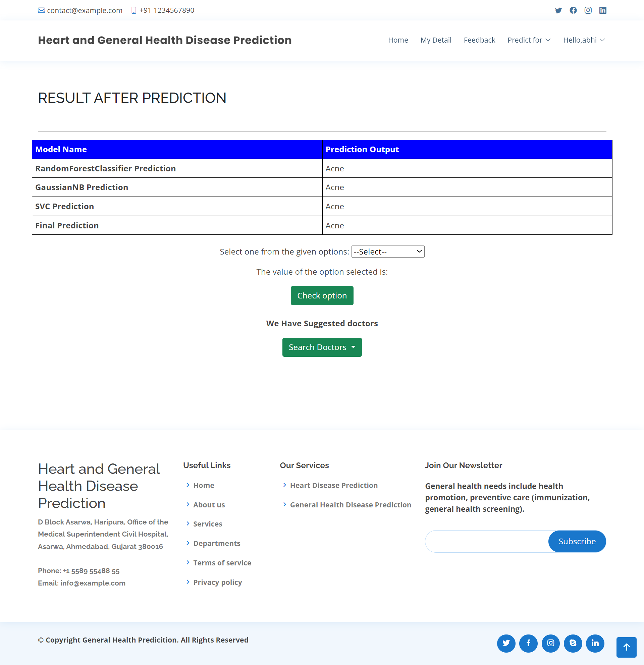This screenshot has width=644, height=665.
Task: Go to the Feedback page
Action: pos(479,40)
